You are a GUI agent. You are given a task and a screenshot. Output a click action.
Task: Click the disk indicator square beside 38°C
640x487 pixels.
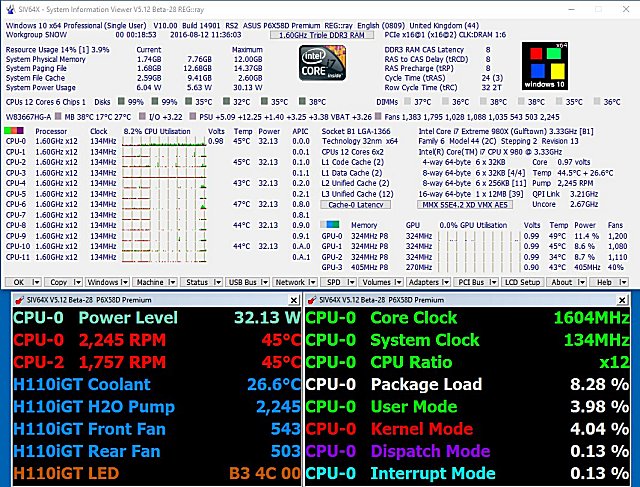302,101
